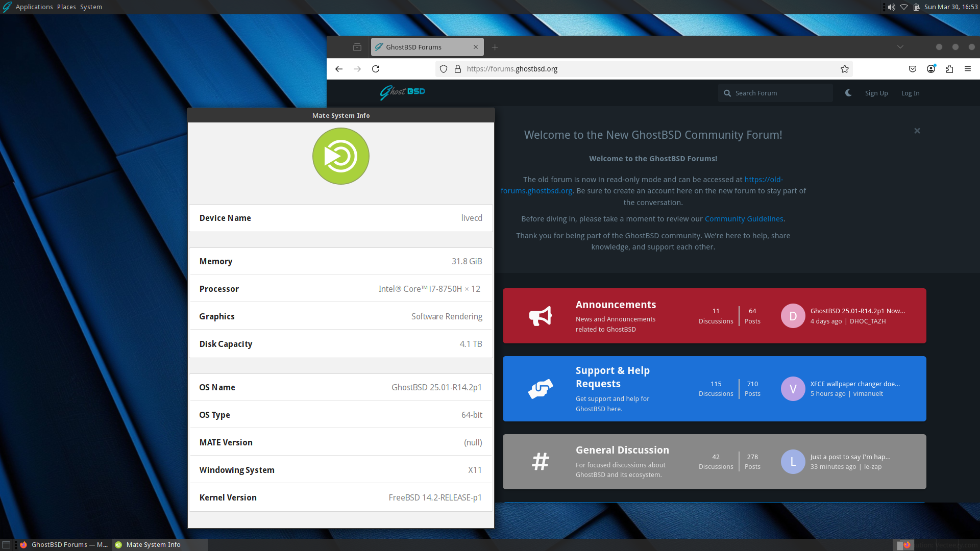Click the Search Forum field
The width and height of the screenshot is (980, 551).
click(x=775, y=93)
